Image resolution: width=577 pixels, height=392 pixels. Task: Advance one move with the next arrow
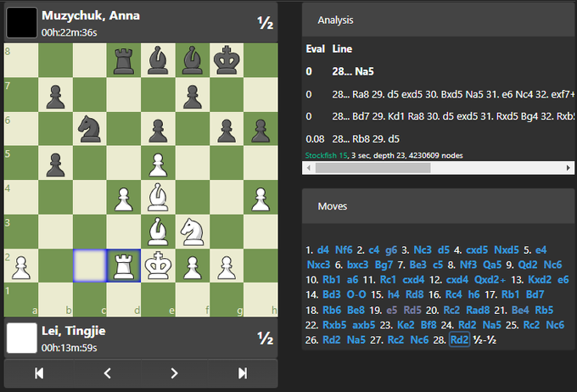175,372
